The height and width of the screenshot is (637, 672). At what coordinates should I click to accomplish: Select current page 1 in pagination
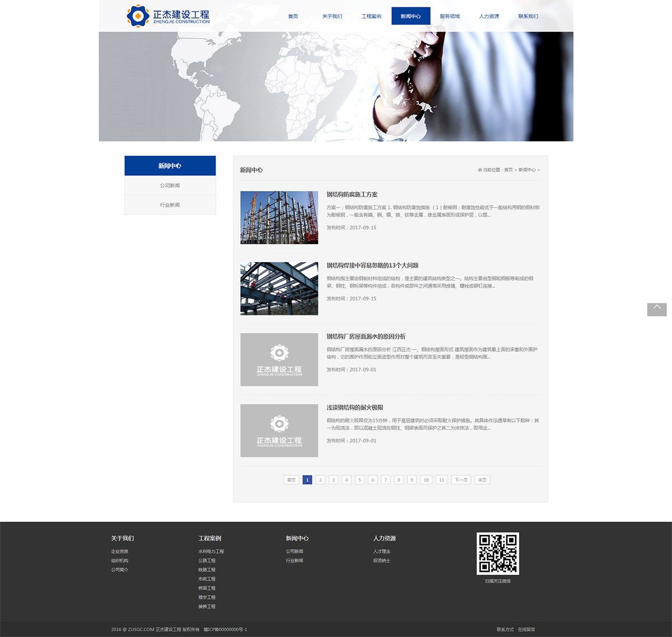[307, 480]
